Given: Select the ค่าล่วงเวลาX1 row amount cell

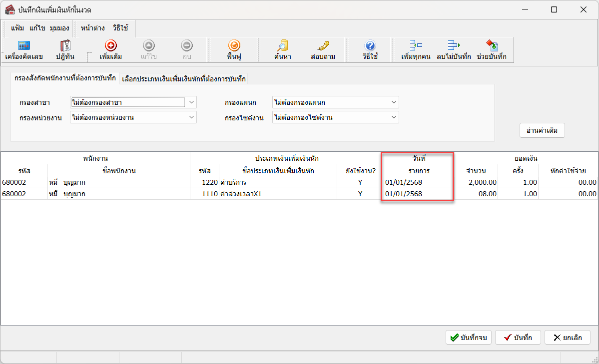Looking at the screenshot, I should click(x=476, y=194).
